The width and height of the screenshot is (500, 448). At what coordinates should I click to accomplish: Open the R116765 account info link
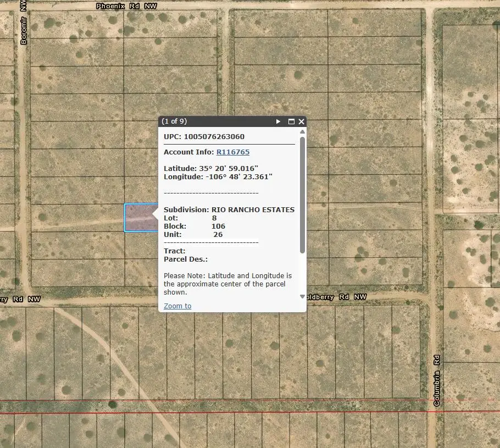(x=233, y=152)
